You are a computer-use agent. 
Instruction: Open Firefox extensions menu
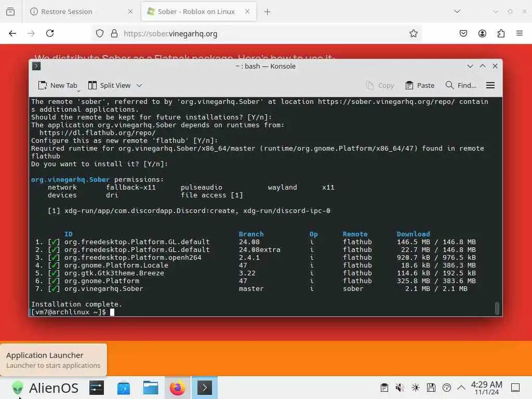(x=501, y=33)
